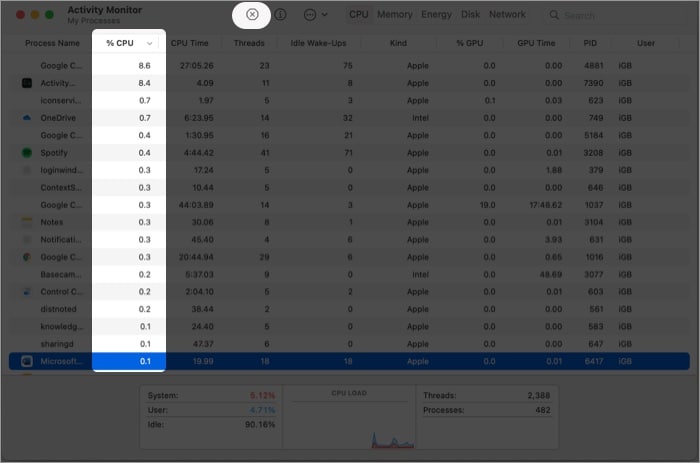700x463 pixels.
Task: Select the Notification Center process icon
Action: pos(27,239)
